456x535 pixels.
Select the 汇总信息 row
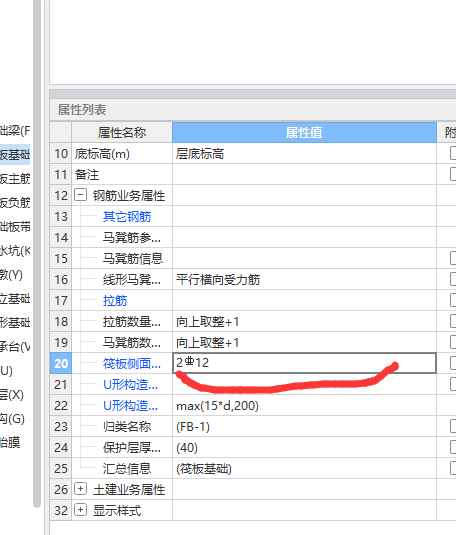tap(127, 468)
